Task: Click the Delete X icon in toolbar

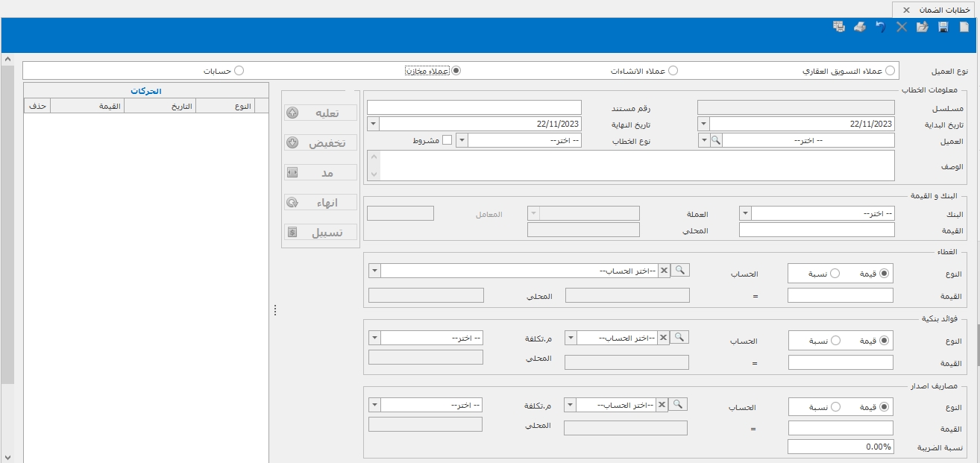Action: tap(901, 27)
